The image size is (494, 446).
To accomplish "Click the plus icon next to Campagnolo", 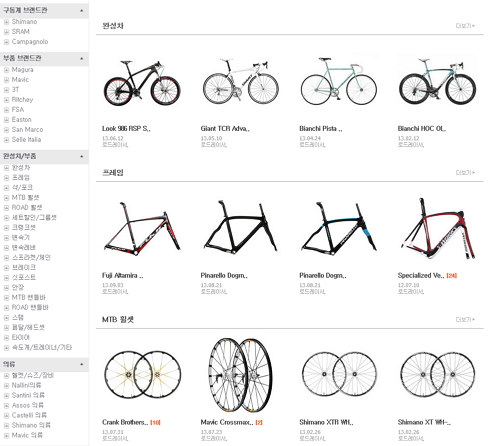I will pyautogui.click(x=6, y=42).
